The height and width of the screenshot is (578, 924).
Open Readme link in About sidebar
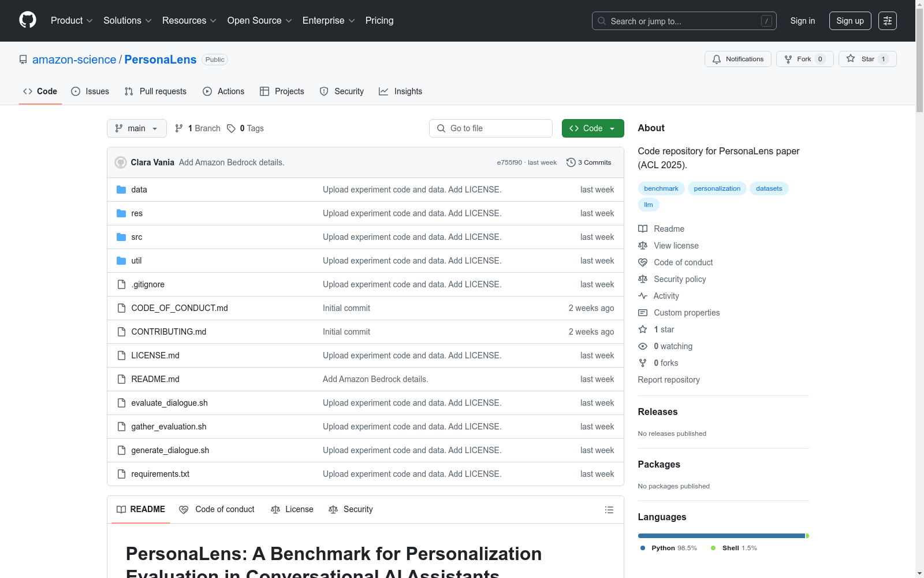pyautogui.click(x=661, y=229)
